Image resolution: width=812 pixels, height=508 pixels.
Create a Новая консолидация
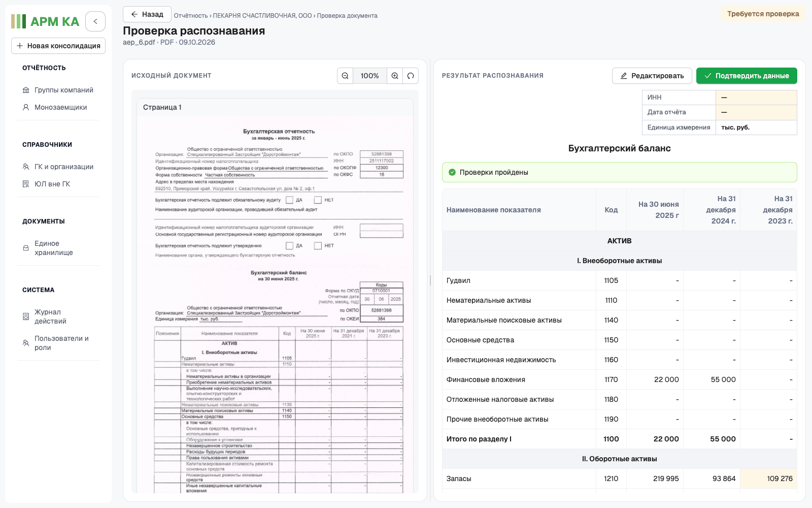tap(58, 46)
